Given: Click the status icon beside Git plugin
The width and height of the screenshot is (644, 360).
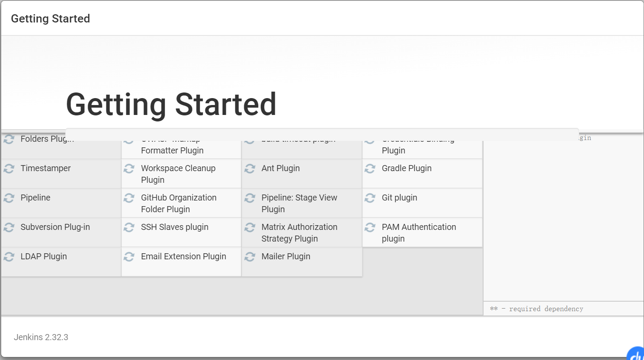Looking at the screenshot, I should [x=370, y=198].
